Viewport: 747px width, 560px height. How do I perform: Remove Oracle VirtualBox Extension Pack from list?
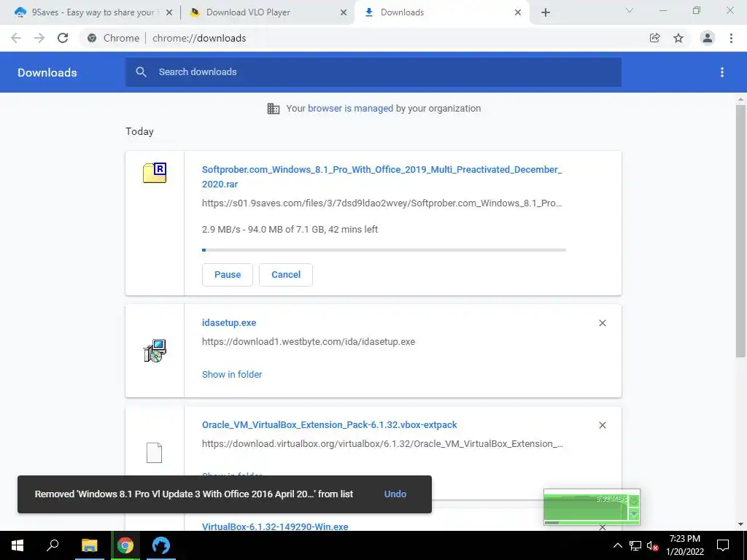click(602, 425)
